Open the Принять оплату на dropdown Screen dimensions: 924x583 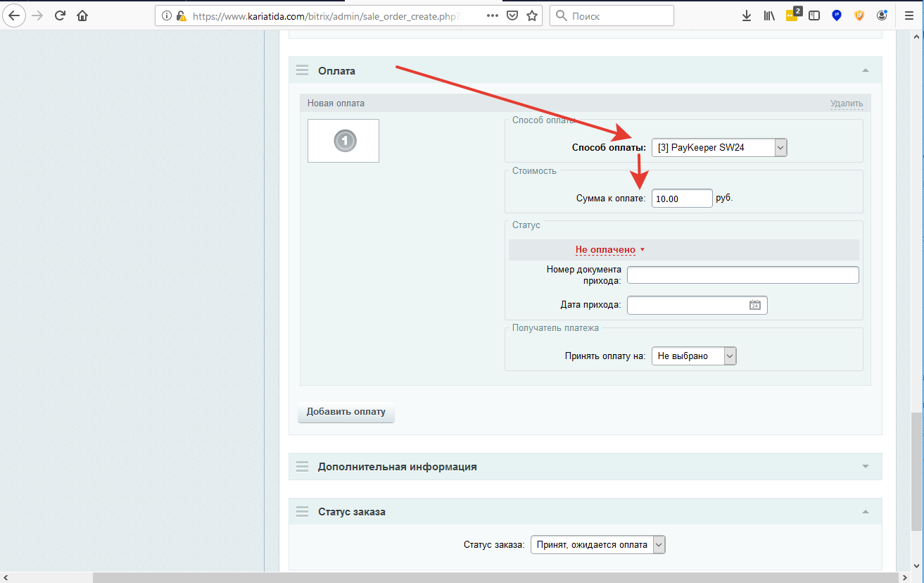[x=693, y=356]
